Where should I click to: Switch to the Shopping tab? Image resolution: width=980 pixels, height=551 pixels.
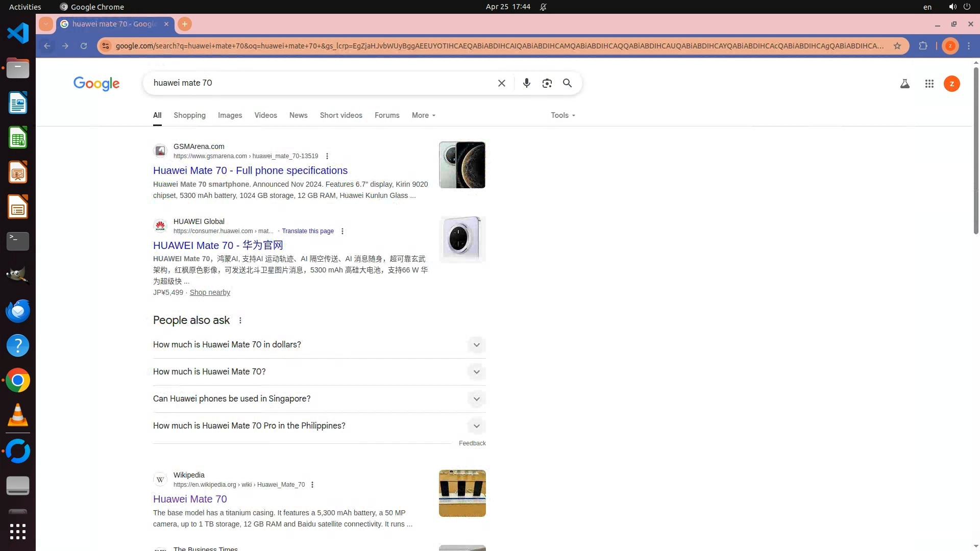click(x=189, y=115)
